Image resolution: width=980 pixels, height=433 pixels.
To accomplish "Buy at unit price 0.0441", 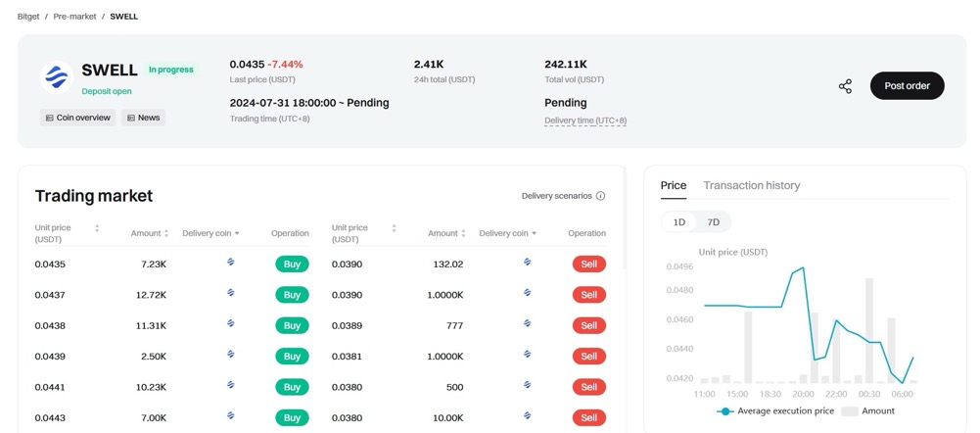I will pos(292,387).
